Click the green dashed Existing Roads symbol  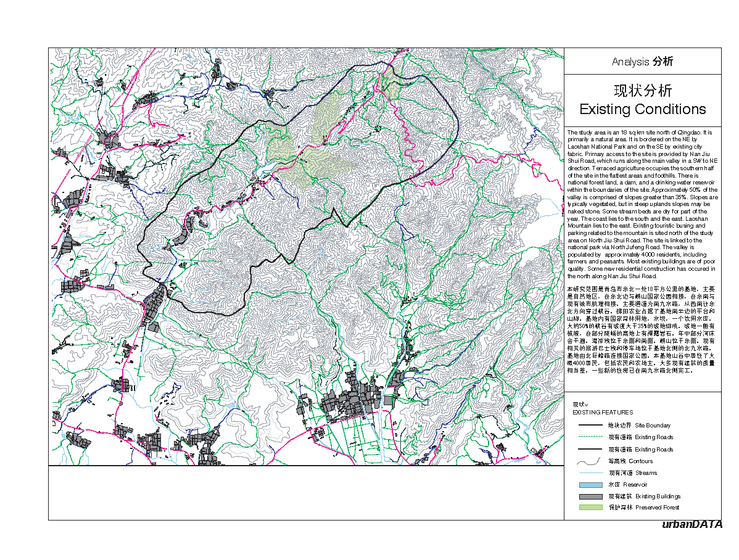[590, 437]
